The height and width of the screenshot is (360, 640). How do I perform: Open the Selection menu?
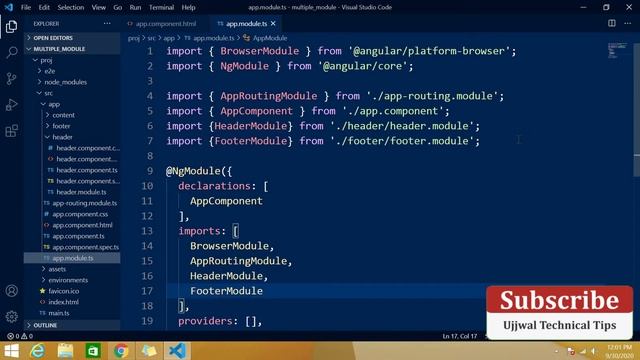pyautogui.click(x=71, y=7)
